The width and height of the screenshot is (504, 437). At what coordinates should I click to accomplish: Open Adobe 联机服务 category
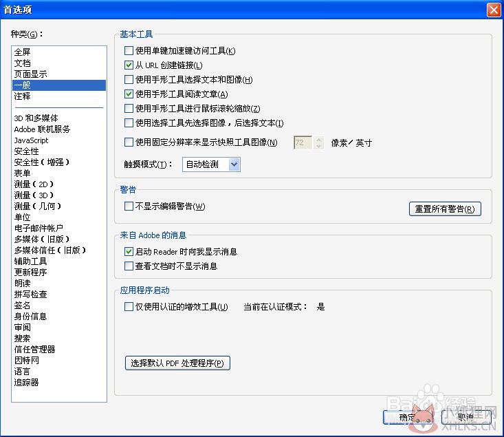coord(59,129)
